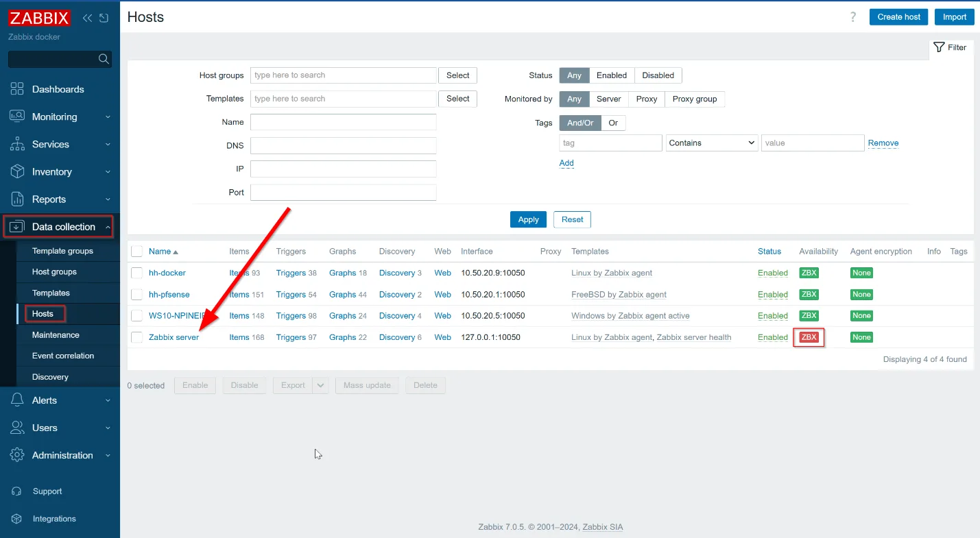This screenshot has height=538, width=980.
Task: Tick the checkbox for hh-pfsense
Action: coord(137,295)
